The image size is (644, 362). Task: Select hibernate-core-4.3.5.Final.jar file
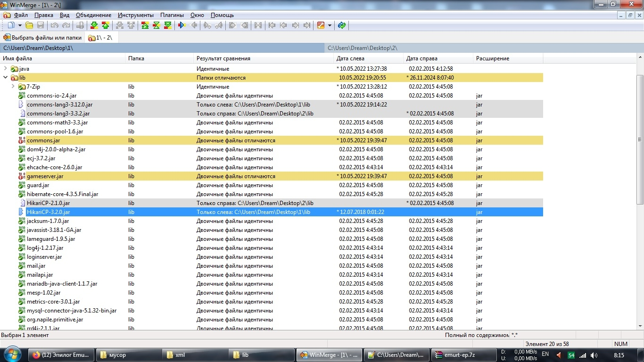click(62, 194)
